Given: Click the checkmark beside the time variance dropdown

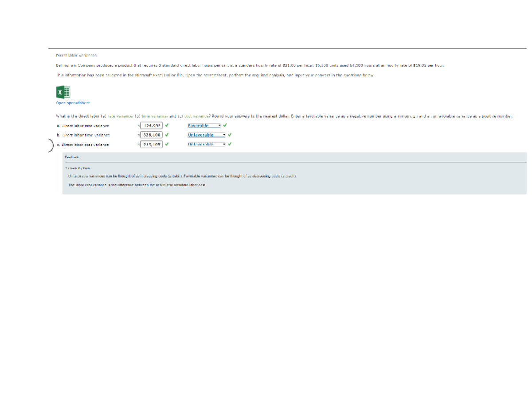Looking at the screenshot, I should pos(229,134).
